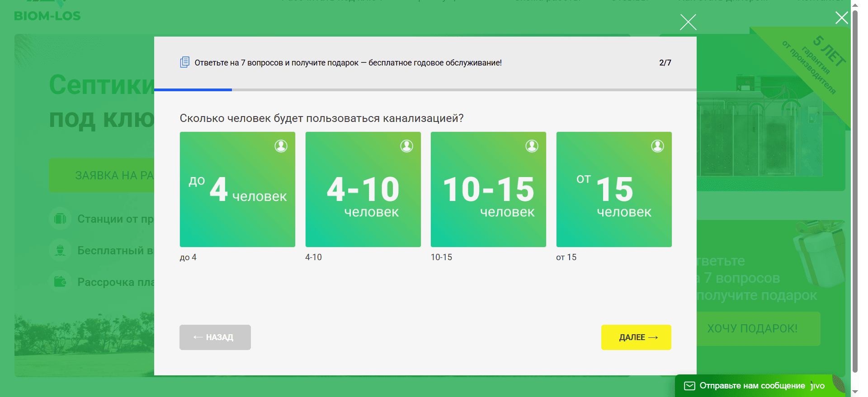Click person icon on 'от 15' card
Image resolution: width=868 pixels, height=397 pixels.
point(658,146)
